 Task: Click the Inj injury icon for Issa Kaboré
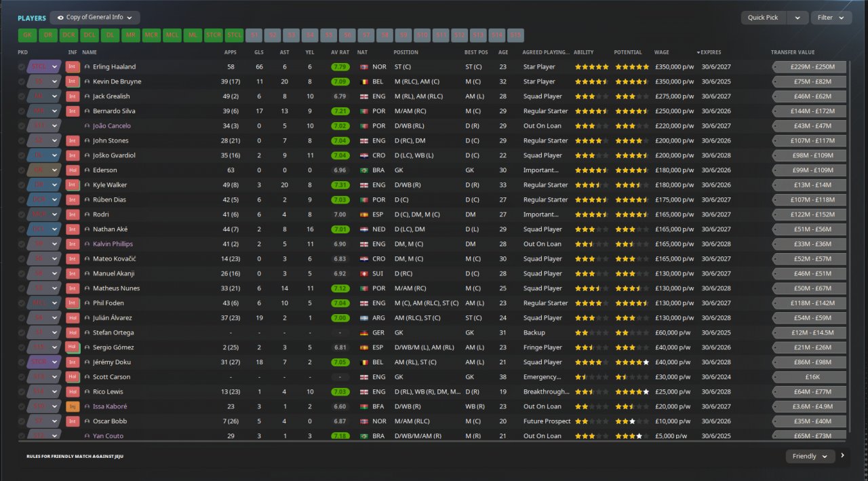pos(73,406)
